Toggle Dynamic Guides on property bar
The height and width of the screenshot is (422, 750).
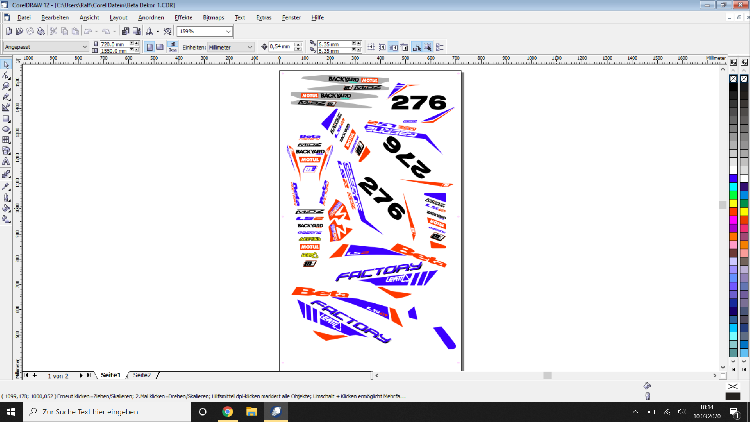pyautogui.click(x=405, y=47)
